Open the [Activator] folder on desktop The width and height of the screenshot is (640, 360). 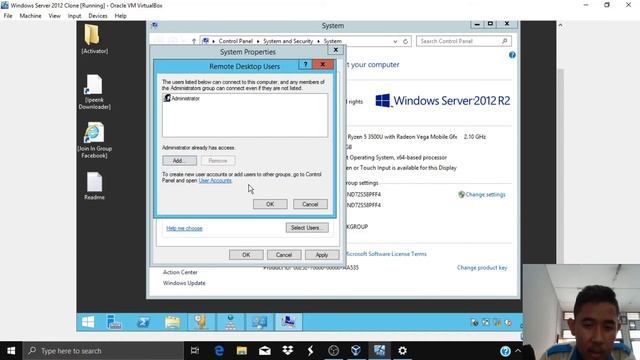tap(94, 39)
